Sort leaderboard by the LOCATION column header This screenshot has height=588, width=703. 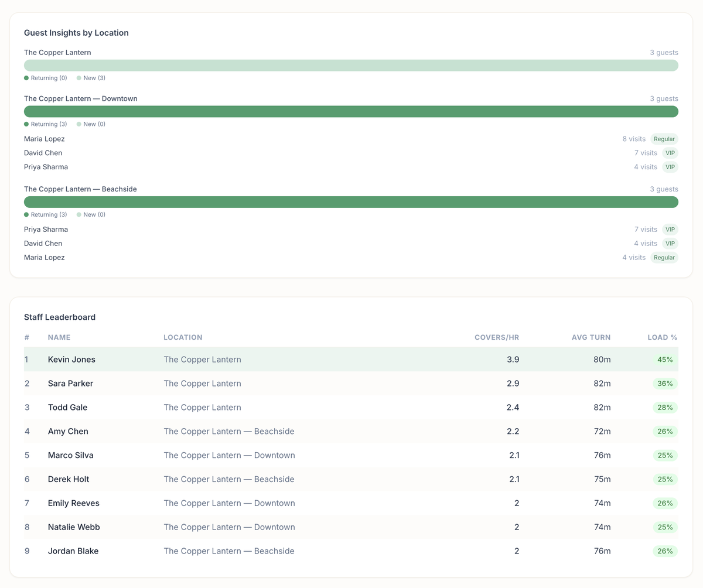183,337
